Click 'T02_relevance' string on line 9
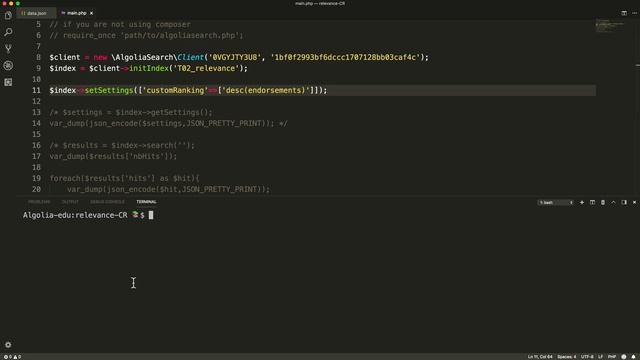Image resolution: width=640 pixels, height=360 pixels. coord(206,68)
